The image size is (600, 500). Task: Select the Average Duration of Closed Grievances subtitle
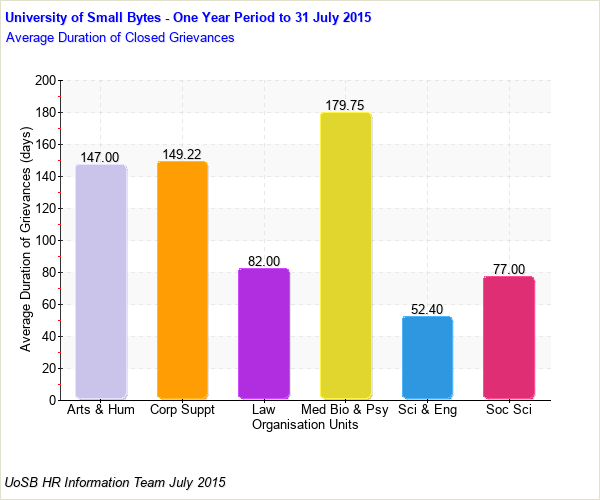pos(120,37)
